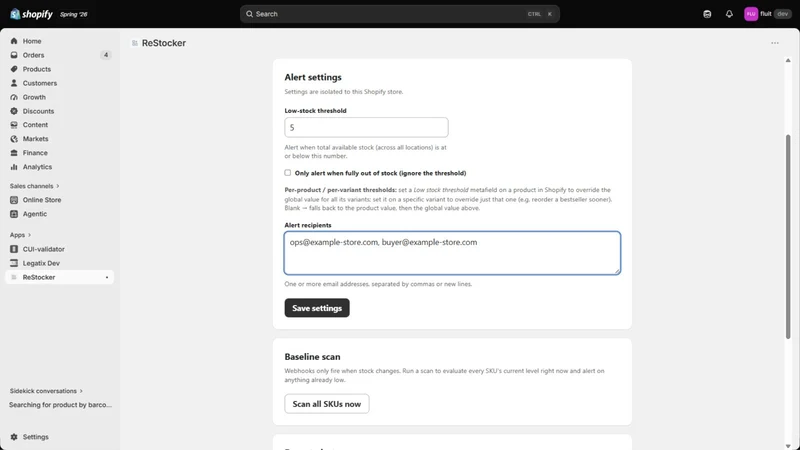Open the Sidekick assistant icon in top bar
The image size is (800, 450).
[x=707, y=14]
